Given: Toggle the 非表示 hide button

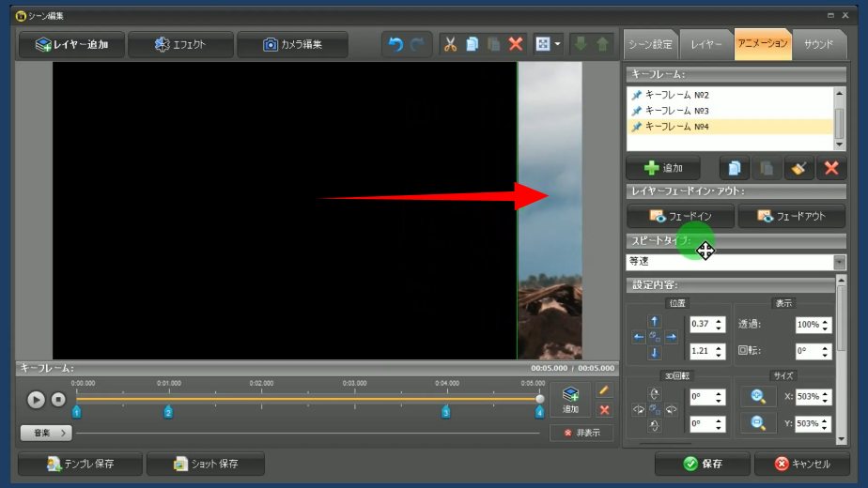Looking at the screenshot, I should (x=581, y=433).
